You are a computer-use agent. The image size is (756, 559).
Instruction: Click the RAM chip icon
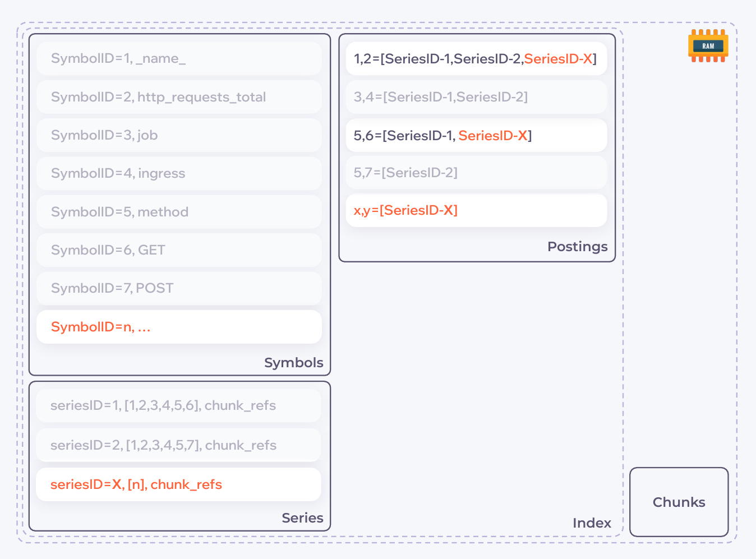(708, 46)
